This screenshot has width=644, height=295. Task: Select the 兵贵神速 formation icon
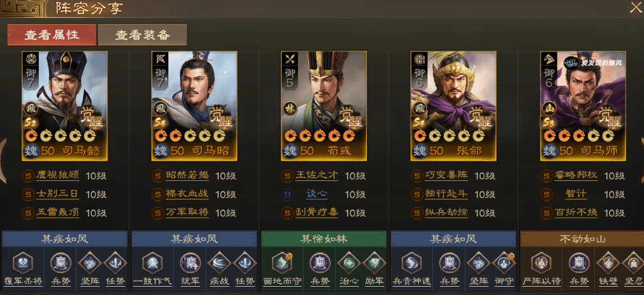(x=411, y=263)
